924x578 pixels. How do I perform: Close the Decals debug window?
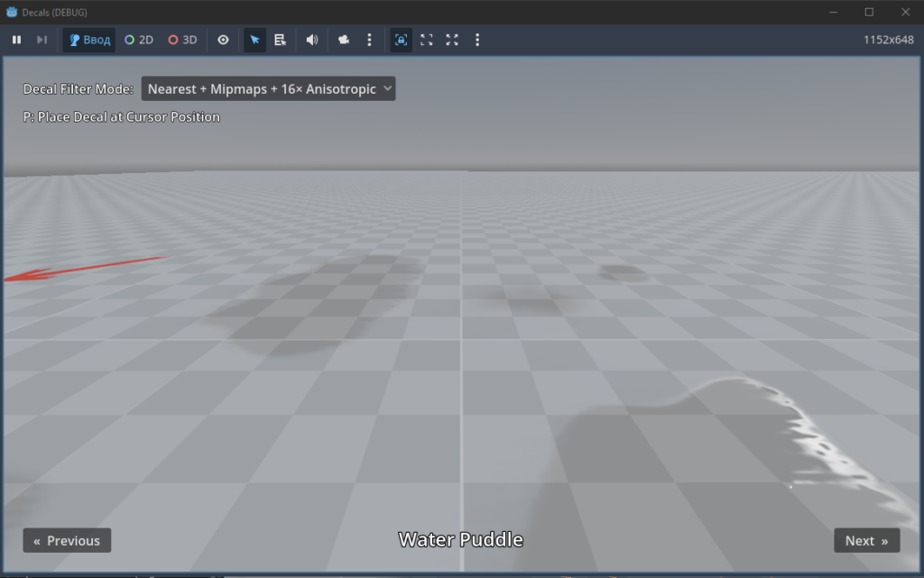point(906,12)
